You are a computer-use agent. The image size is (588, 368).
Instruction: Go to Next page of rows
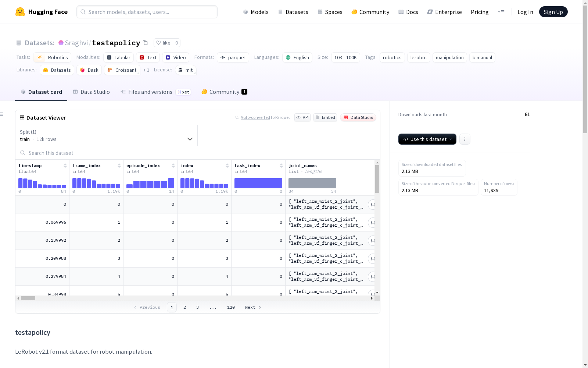(253, 307)
